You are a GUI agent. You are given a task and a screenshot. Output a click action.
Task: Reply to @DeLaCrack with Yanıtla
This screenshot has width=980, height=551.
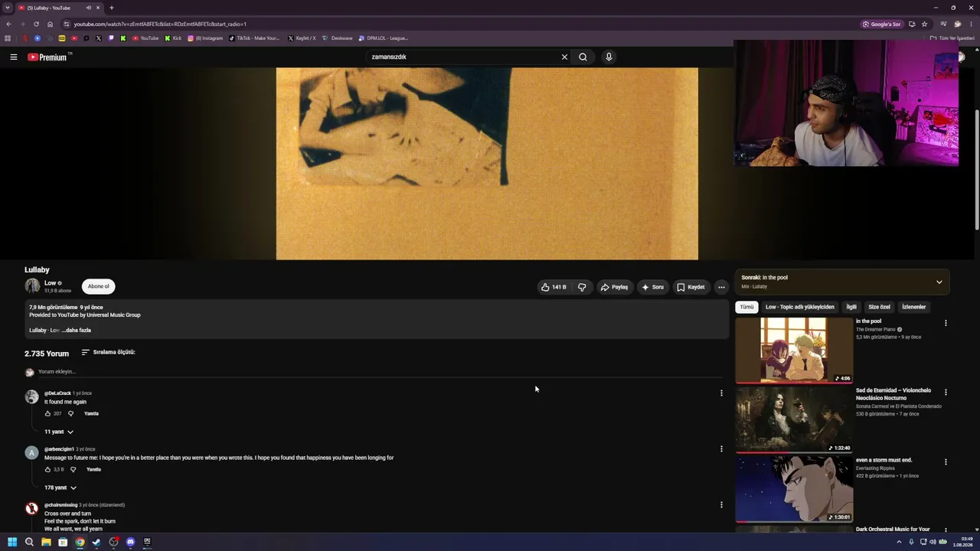[91, 413]
